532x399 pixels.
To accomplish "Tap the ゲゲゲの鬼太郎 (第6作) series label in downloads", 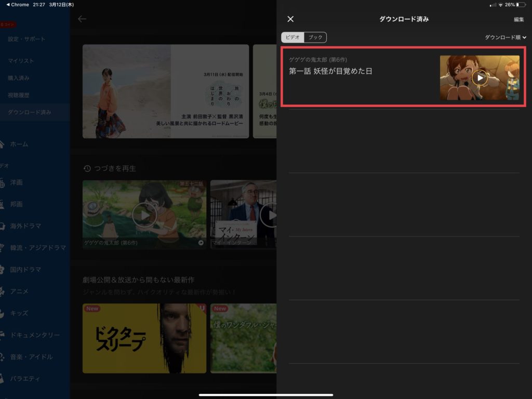I will (x=318, y=60).
